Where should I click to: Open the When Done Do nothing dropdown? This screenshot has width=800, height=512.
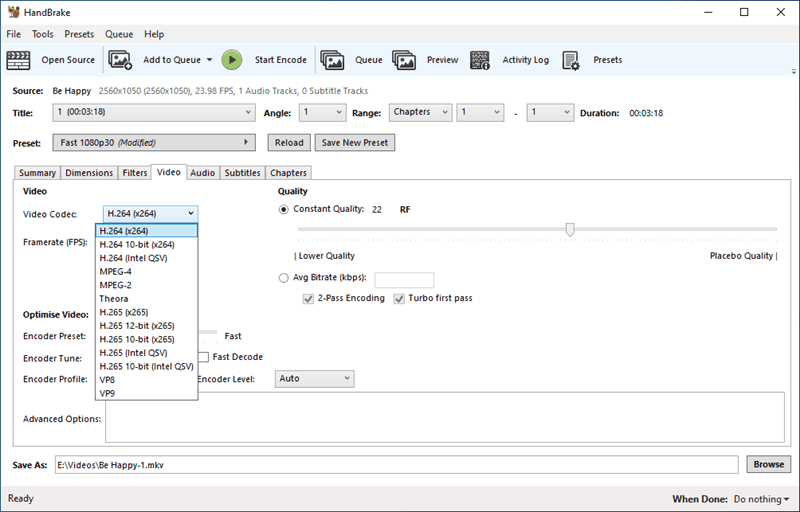(761, 499)
